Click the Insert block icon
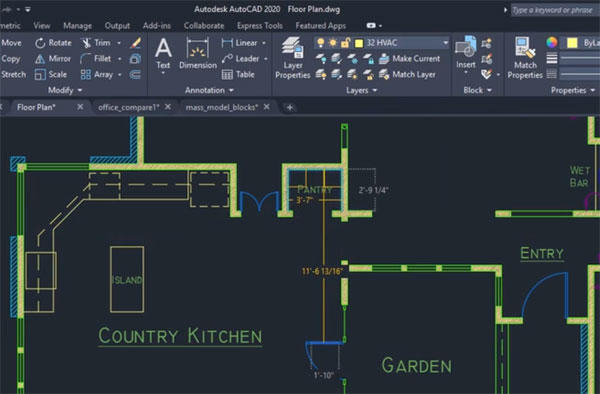The image size is (600, 394). click(x=466, y=52)
